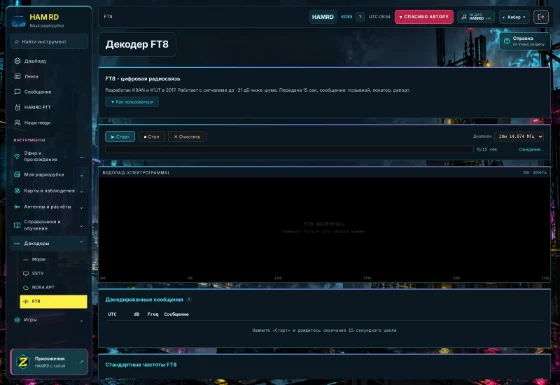Image resolution: width=560 pixels, height=385 pixels.
Task: Open Справка help card
Action: (x=525, y=41)
